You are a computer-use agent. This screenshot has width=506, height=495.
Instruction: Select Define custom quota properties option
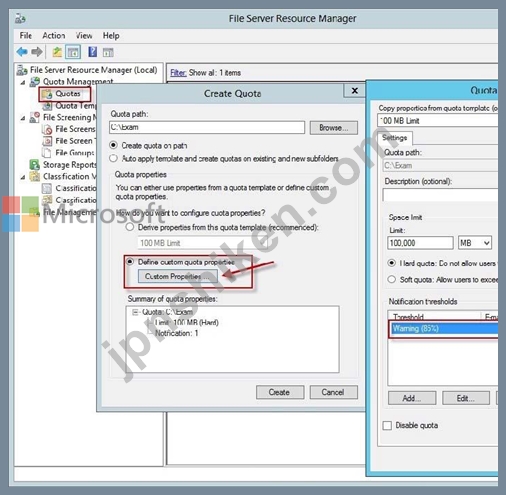(130, 262)
